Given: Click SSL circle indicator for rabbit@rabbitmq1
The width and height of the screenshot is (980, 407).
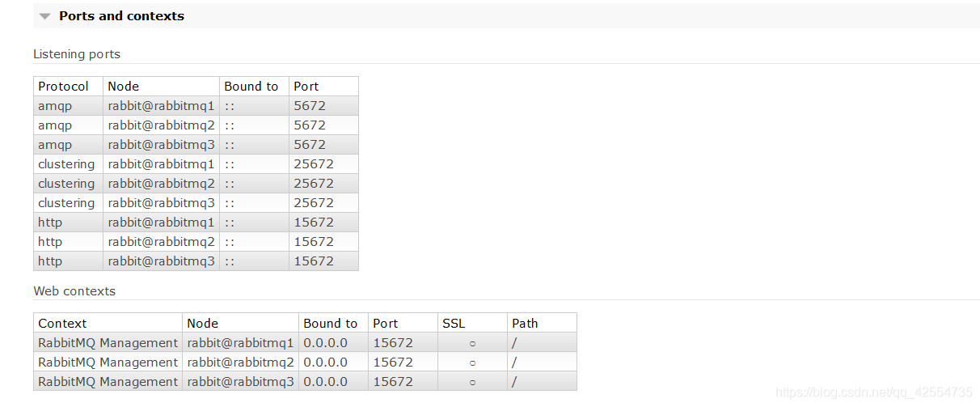Looking at the screenshot, I should tap(472, 343).
